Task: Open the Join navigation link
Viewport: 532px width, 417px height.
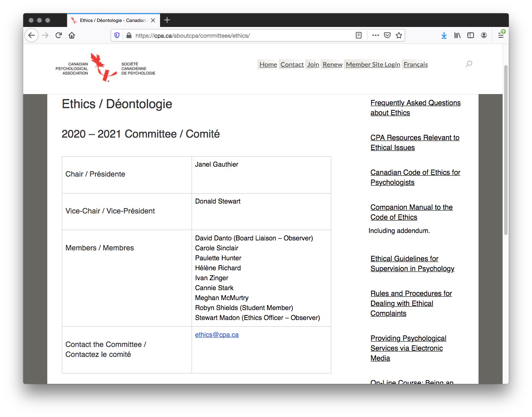Action: [x=313, y=64]
